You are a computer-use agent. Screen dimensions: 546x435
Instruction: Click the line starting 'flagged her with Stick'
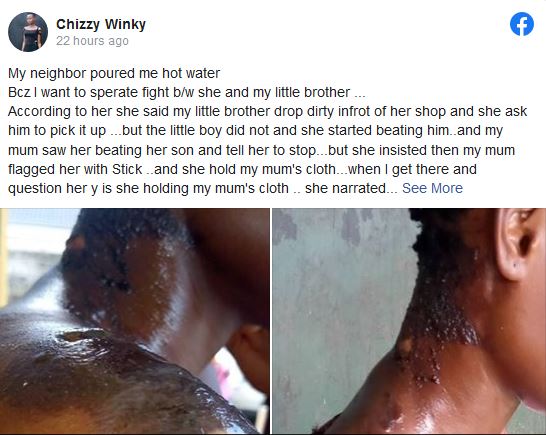pyautogui.click(x=242, y=169)
